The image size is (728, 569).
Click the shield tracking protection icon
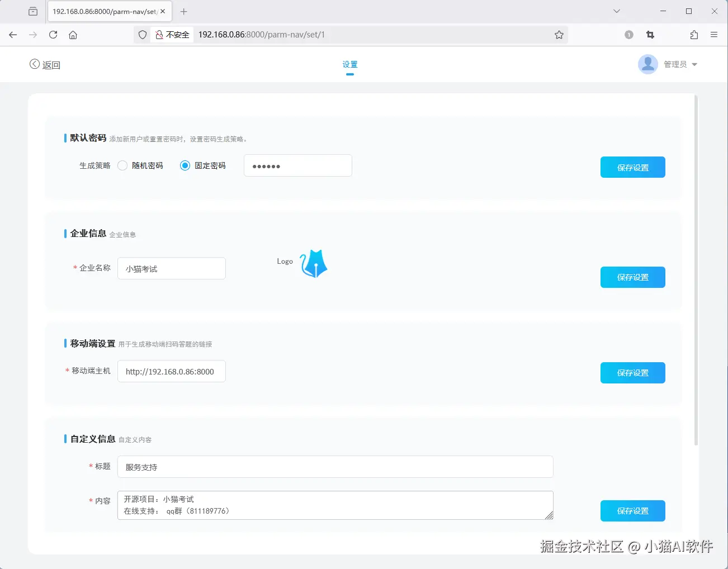(x=142, y=34)
